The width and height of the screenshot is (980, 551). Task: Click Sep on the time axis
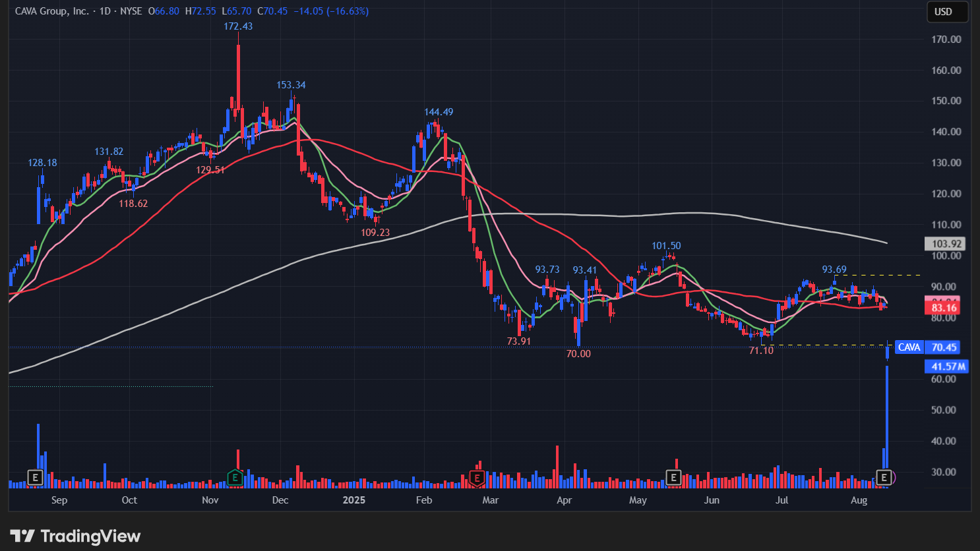point(59,500)
